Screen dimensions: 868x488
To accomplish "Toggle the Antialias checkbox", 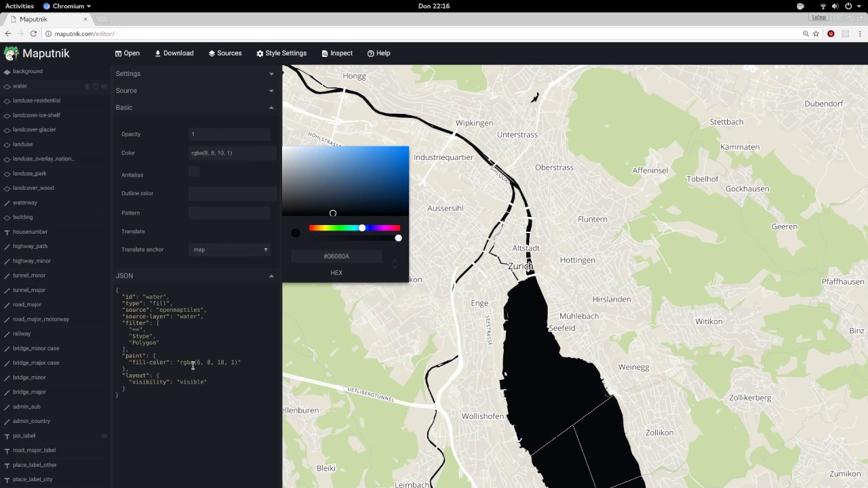I will click(194, 171).
